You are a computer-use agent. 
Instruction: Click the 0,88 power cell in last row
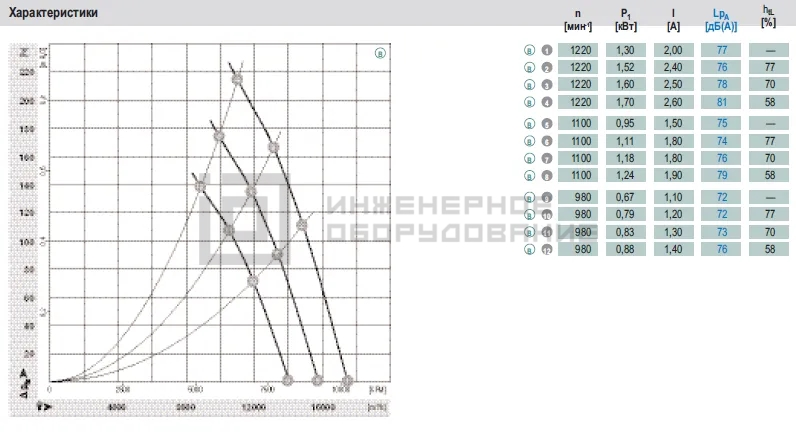pyautogui.click(x=625, y=249)
